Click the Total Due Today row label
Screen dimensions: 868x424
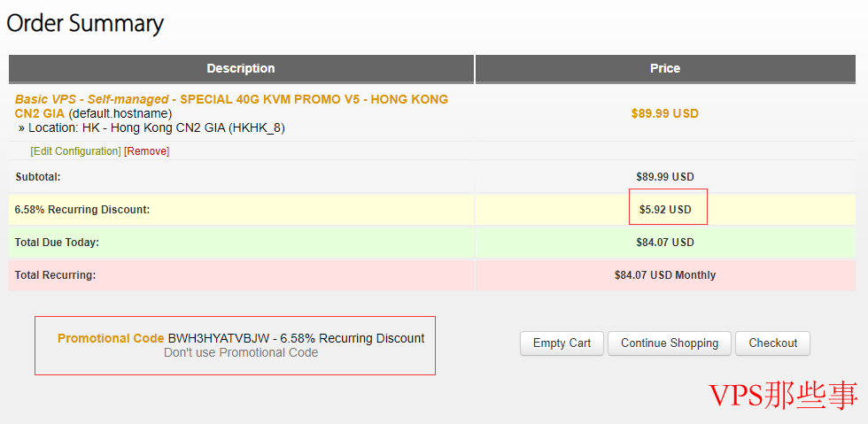coord(57,242)
